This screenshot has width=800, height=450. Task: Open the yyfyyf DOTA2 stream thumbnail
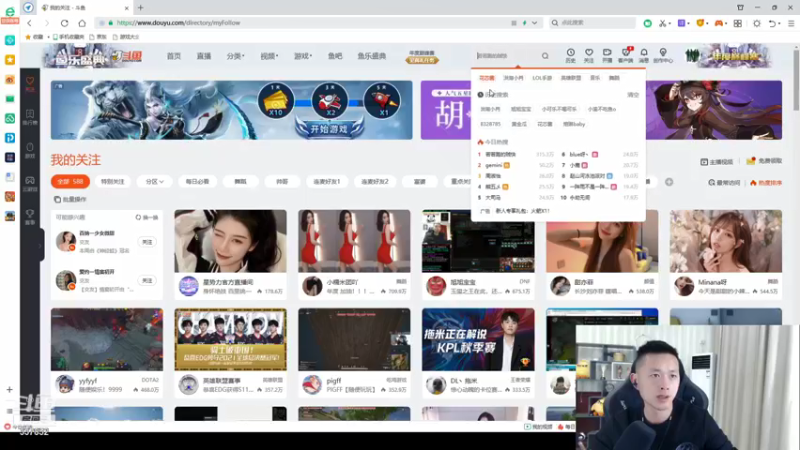tap(107, 339)
